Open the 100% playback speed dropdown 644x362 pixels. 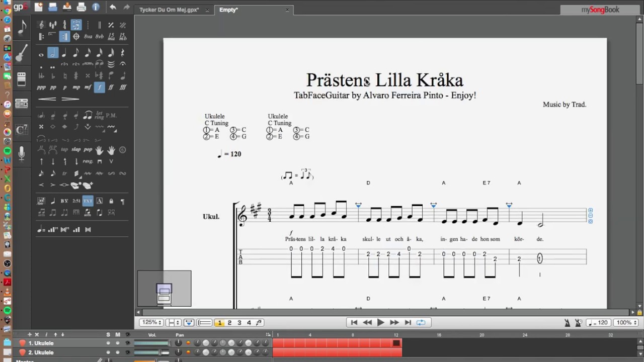[626, 323]
